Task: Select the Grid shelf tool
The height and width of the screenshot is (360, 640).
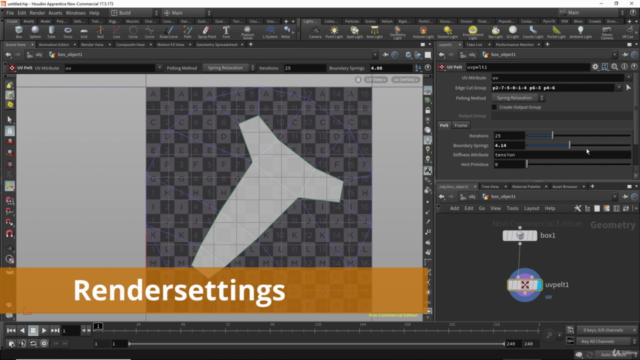Action: click(84, 32)
